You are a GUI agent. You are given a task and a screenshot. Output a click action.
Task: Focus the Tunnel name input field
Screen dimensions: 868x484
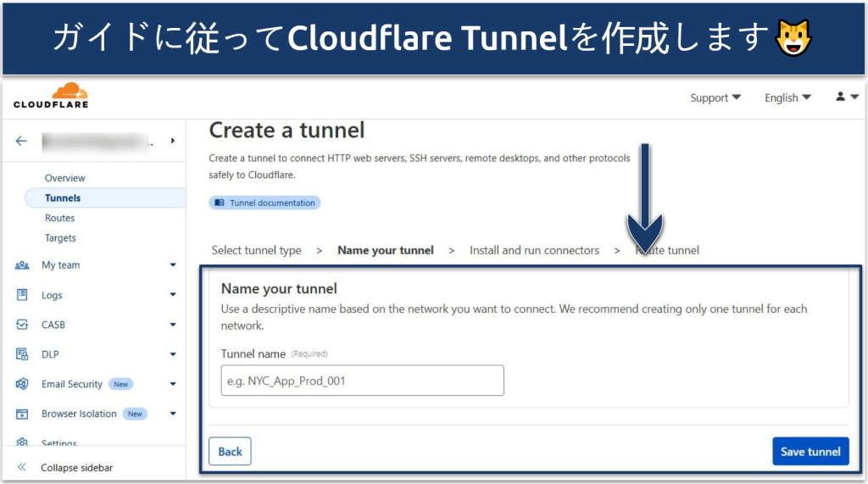coord(362,381)
